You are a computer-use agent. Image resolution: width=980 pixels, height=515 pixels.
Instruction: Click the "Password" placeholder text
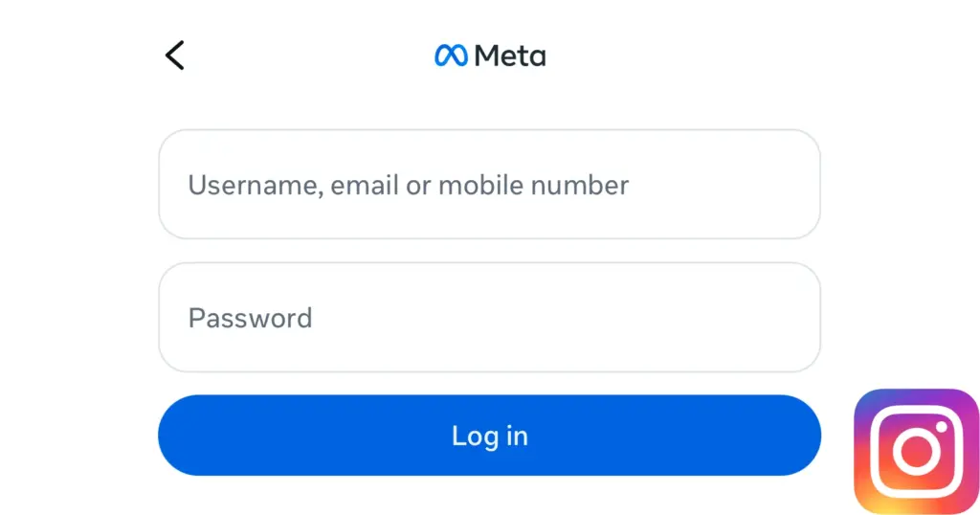(x=250, y=317)
